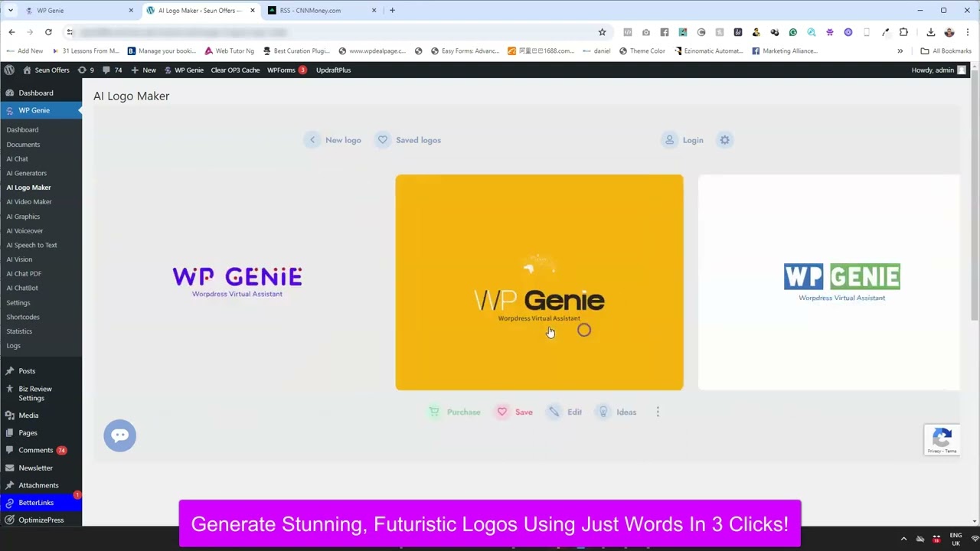Open the New content menu

pyautogui.click(x=144, y=70)
